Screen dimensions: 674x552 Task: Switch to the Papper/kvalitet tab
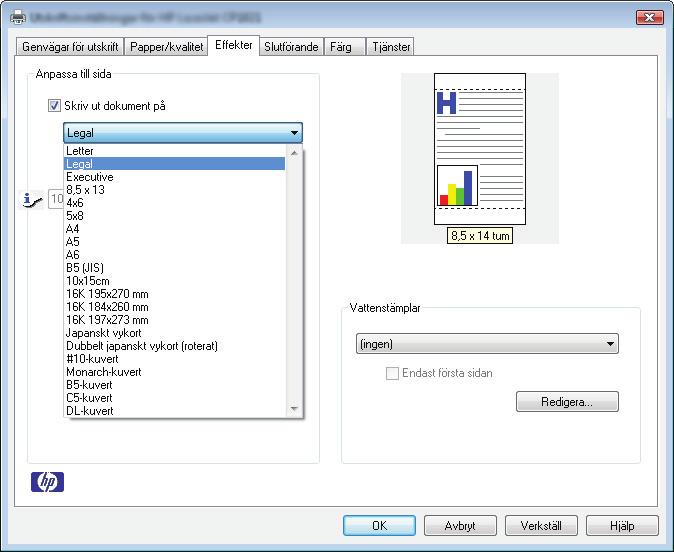click(x=166, y=47)
